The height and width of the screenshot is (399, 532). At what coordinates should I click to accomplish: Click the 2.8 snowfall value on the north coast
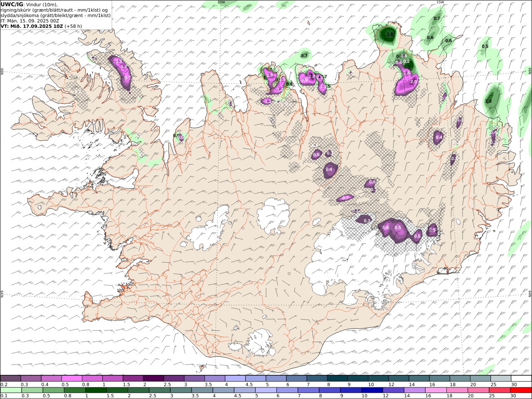(x=312, y=77)
